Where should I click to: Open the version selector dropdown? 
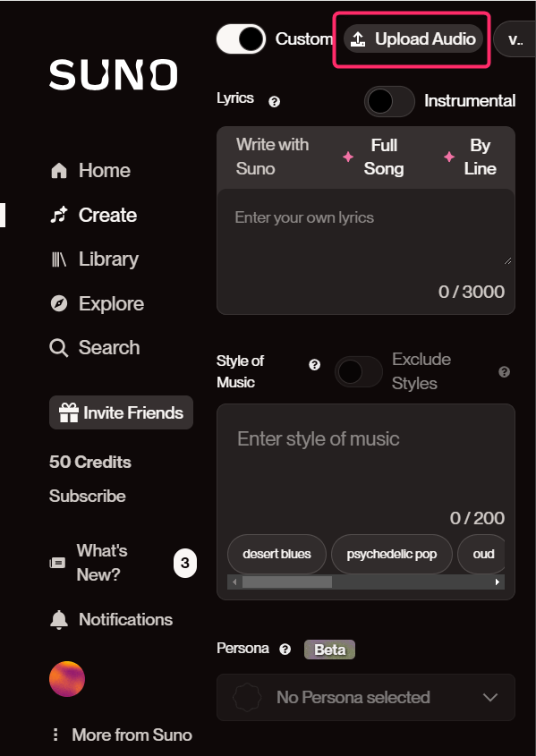tap(515, 39)
